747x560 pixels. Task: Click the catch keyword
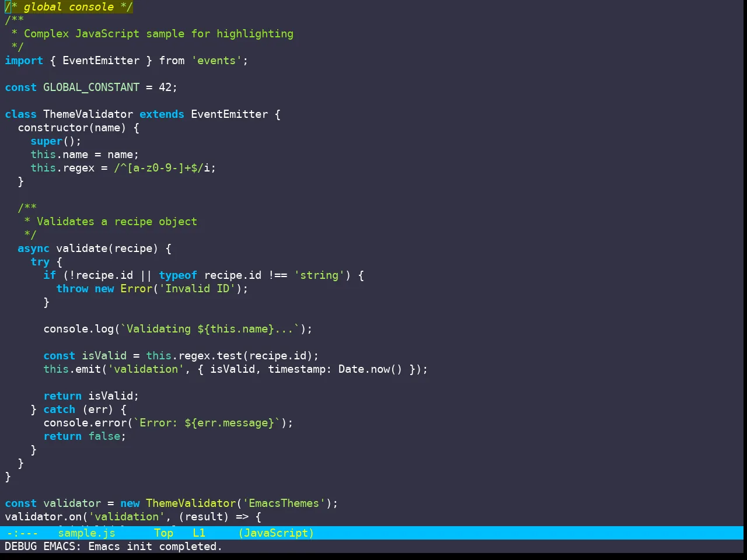pos(59,409)
